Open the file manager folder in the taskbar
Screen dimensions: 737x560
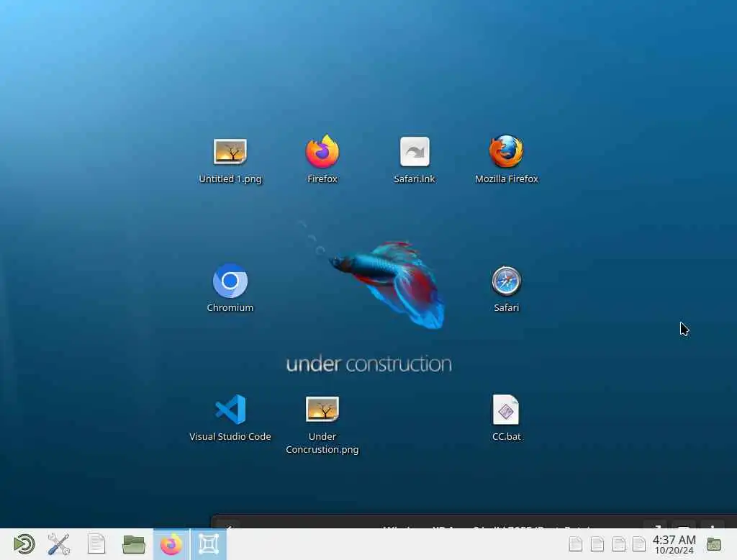(x=133, y=544)
